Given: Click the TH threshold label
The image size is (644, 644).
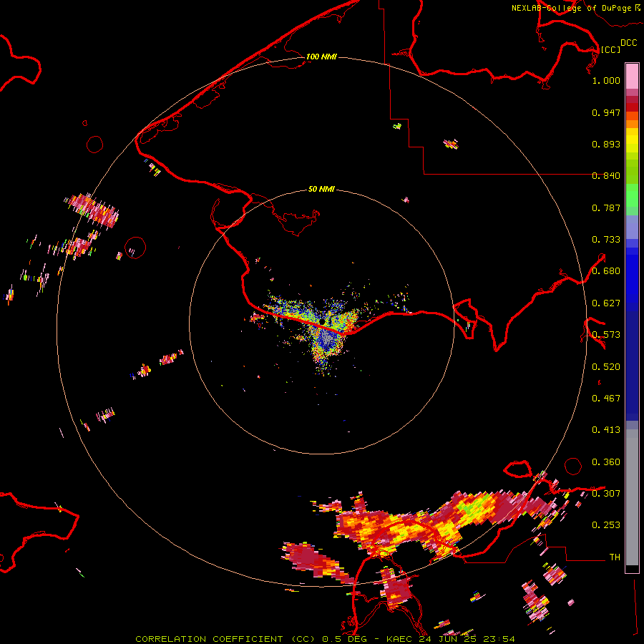Looking at the screenshot, I should pos(615,557).
